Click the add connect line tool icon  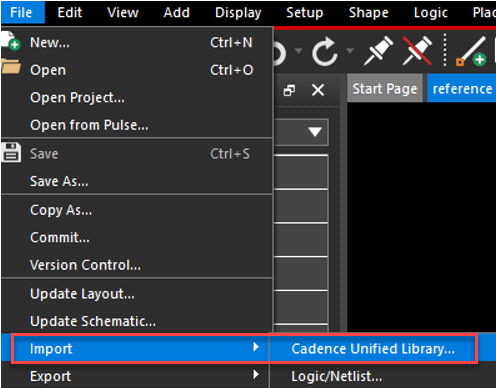471,51
